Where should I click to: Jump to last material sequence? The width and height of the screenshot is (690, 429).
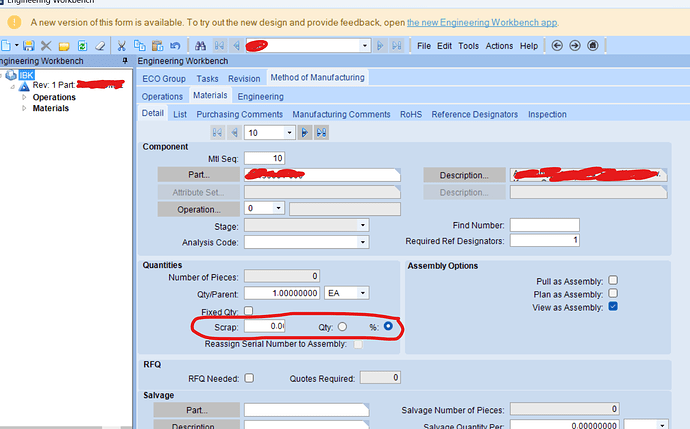(322, 132)
